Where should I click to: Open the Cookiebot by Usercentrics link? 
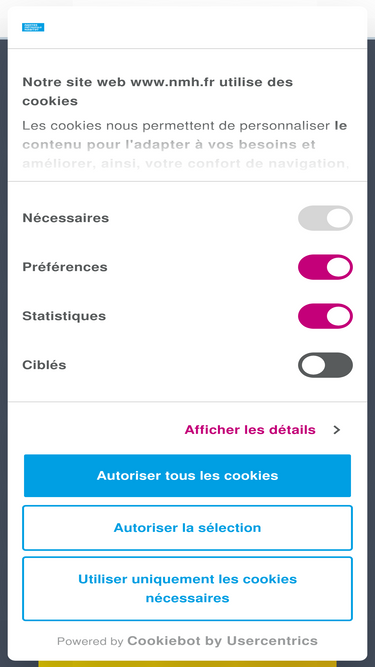[x=222, y=641]
